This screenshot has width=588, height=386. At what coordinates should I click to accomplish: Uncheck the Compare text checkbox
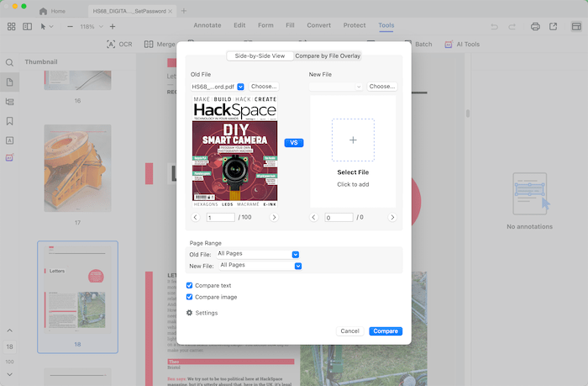190,286
